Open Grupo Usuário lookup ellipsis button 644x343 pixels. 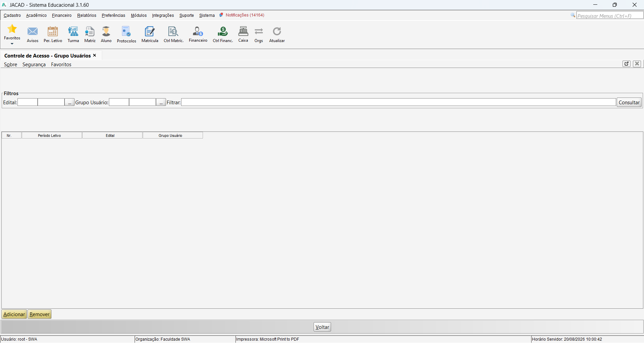(161, 103)
